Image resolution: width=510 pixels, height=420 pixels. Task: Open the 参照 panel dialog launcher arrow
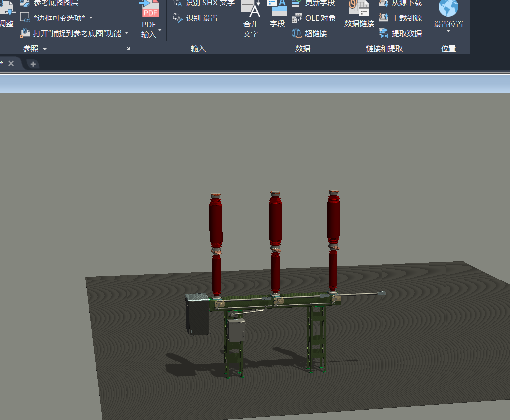[x=128, y=48]
